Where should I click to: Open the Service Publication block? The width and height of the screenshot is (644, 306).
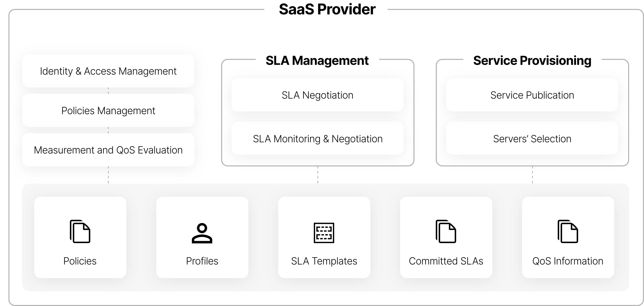click(532, 95)
